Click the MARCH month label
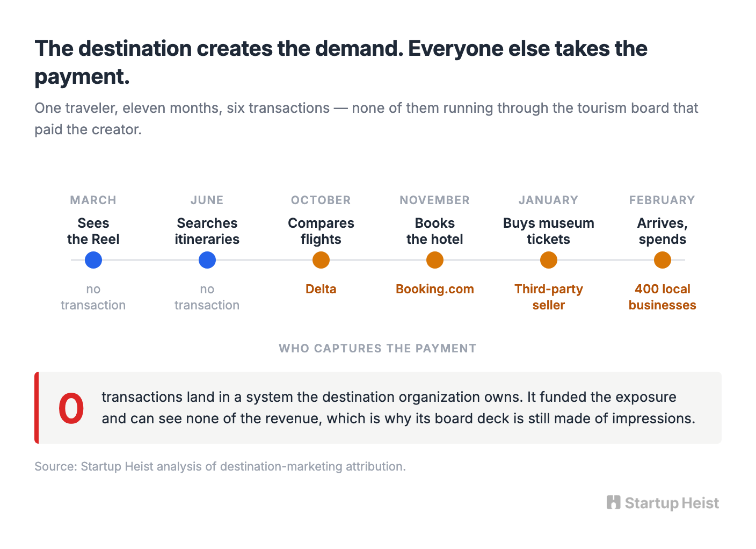 tap(93, 200)
